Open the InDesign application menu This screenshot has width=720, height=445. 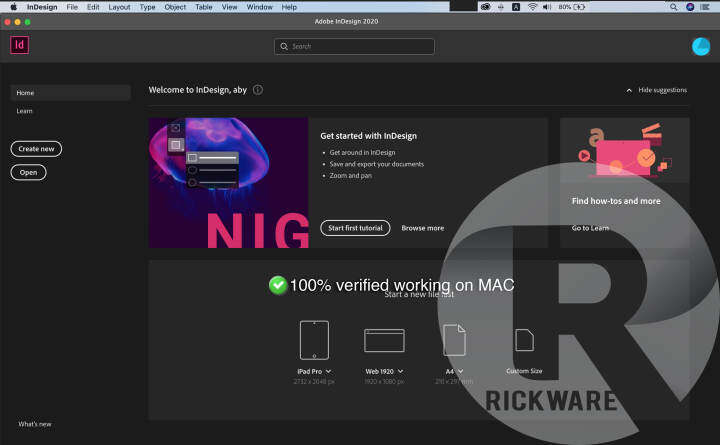coord(42,7)
